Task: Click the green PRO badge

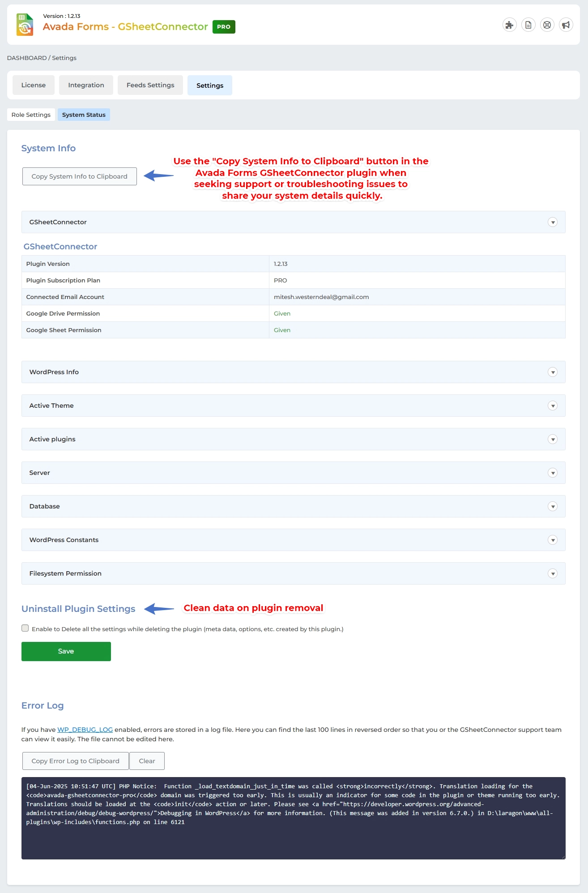Action: 224,27
